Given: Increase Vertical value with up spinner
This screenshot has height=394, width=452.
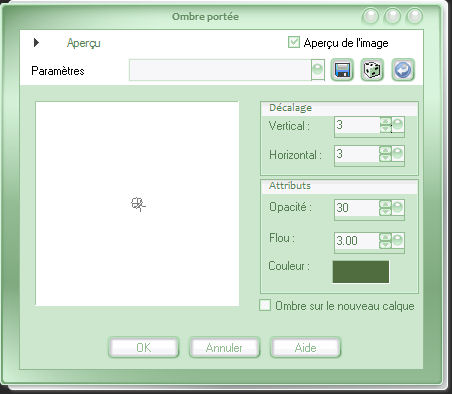Looking at the screenshot, I should [385, 122].
